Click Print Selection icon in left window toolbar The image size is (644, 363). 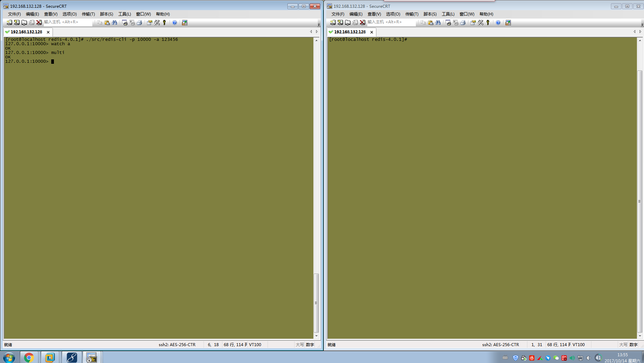132,23
